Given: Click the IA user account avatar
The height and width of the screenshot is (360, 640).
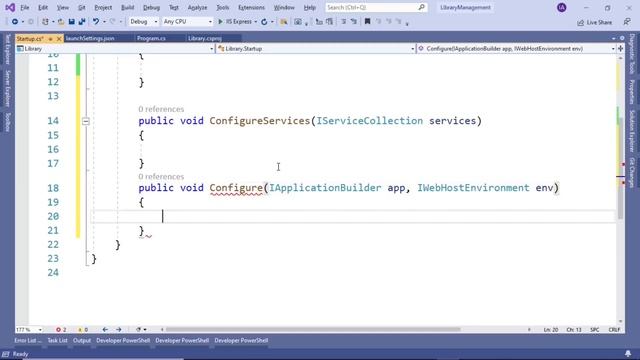Looking at the screenshot, I should tap(562, 7).
